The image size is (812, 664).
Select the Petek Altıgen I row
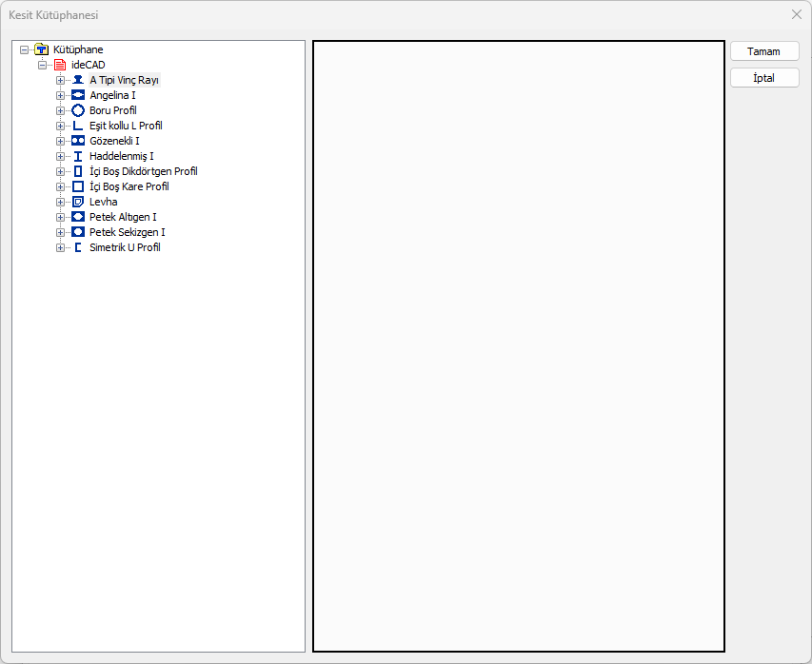pos(123,217)
